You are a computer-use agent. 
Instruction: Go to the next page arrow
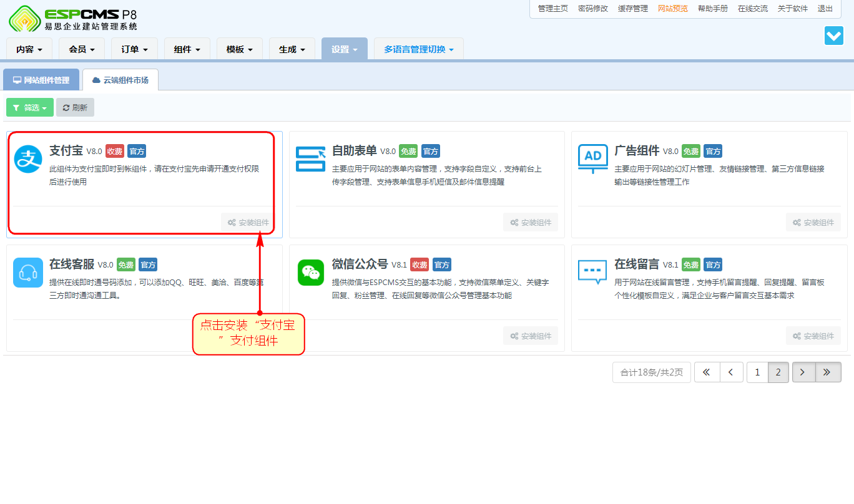click(x=803, y=372)
